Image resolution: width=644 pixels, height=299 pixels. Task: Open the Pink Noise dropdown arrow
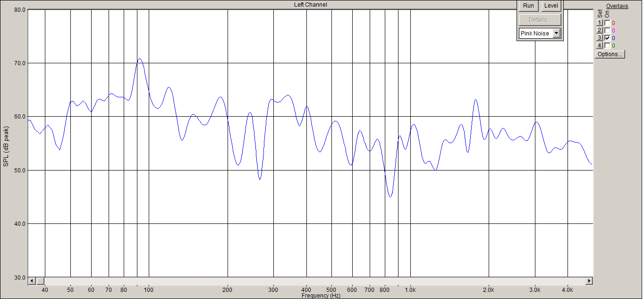557,34
